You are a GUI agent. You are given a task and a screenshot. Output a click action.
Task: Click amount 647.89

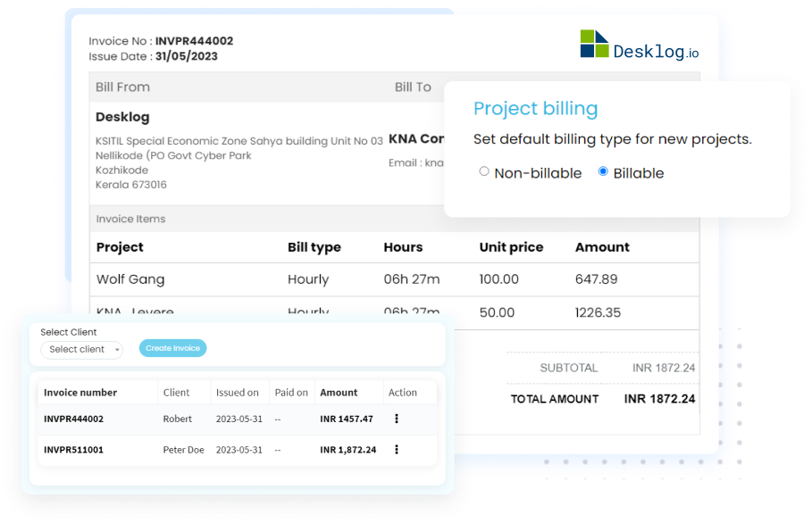pyautogui.click(x=596, y=279)
